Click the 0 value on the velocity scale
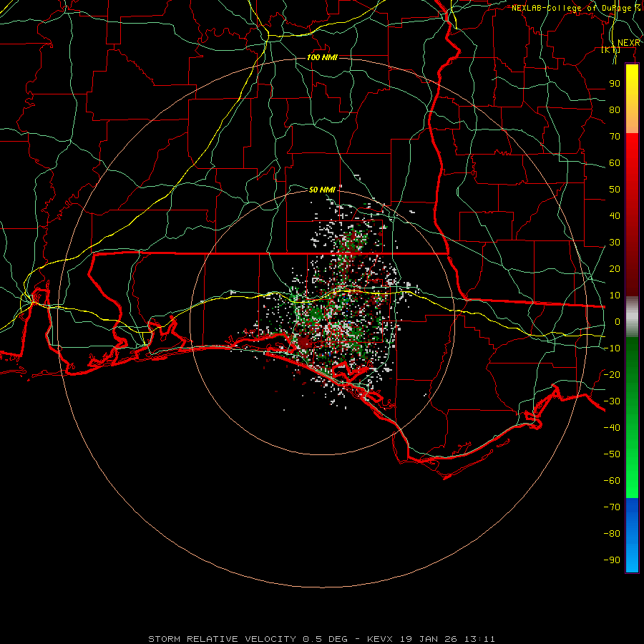The image size is (644, 644). click(618, 322)
